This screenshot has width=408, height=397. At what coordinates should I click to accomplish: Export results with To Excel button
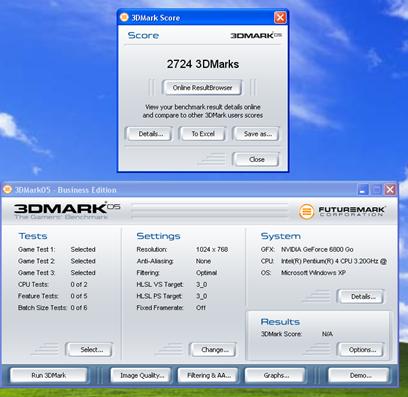click(203, 134)
